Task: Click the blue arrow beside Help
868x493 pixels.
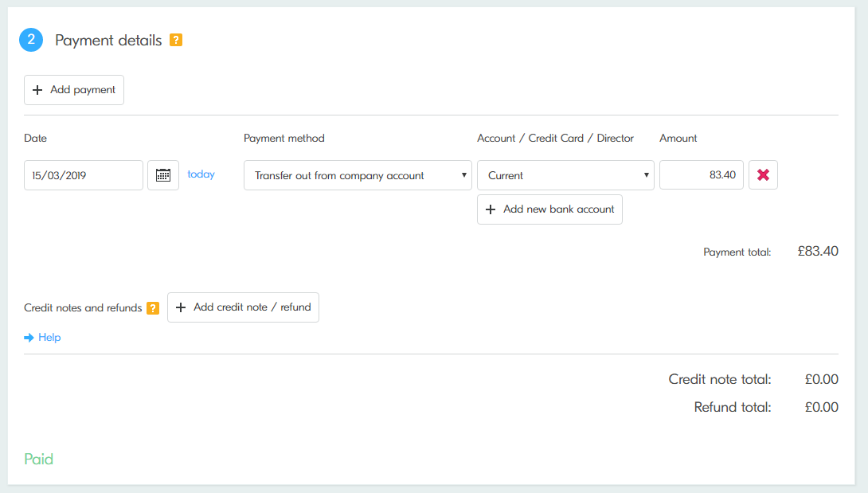Action: pyautogui.click(x=29, y=338)
